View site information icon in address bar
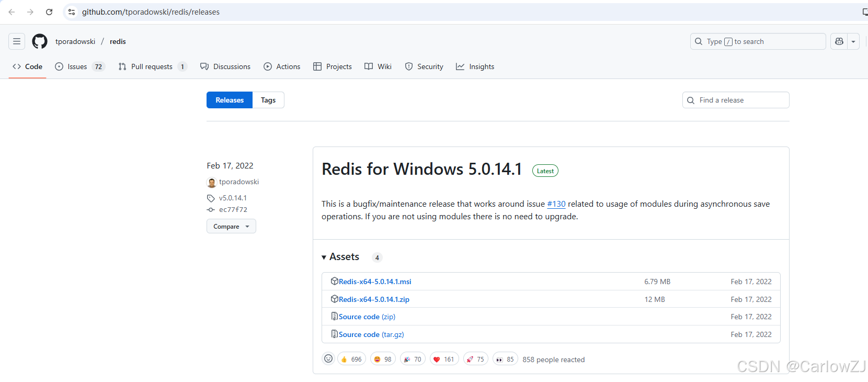This screenshot has height=382, width=868. pos(72,12)
